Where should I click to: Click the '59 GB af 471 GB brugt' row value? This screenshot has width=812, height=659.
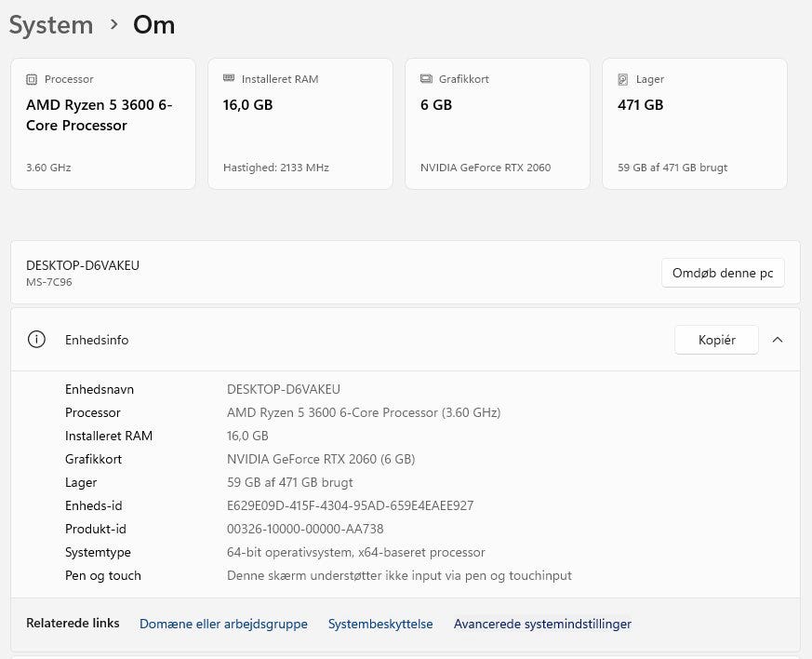[289, 482]
